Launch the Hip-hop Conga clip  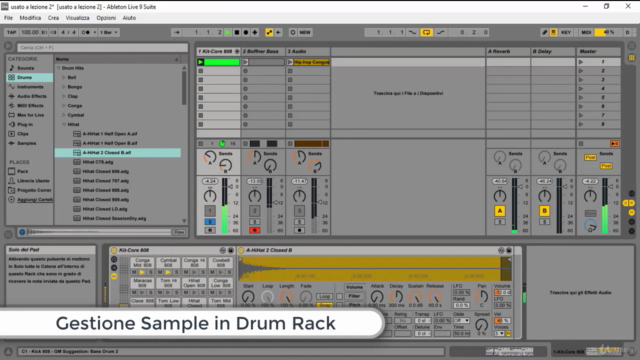[290, 62]
